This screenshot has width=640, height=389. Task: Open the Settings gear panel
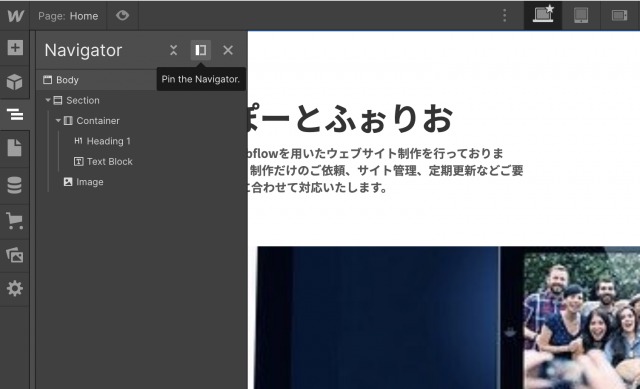click(x=15, y=289)
